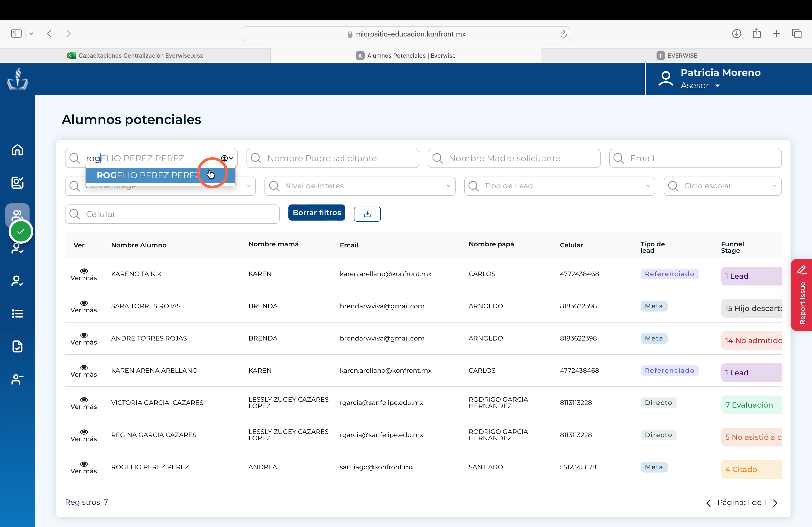This screenshot has width=812, height=527.
Task: Click Safari share icon
Action: coord(757,33)
